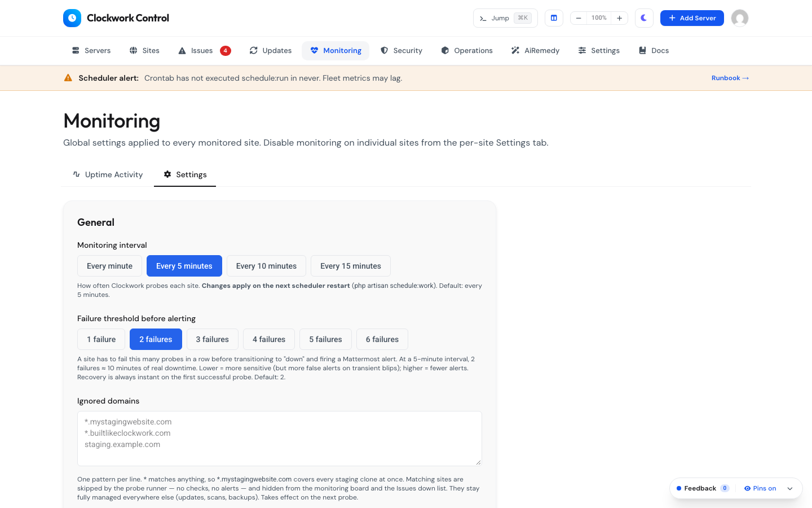Collapse the feedback bar with the chevron

[790, 489]
